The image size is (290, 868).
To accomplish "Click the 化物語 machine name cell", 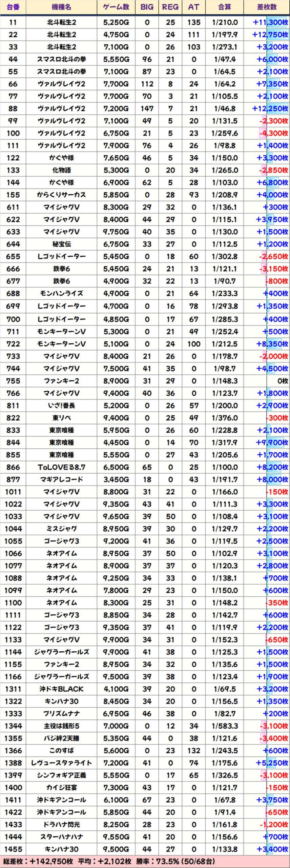I will tap(61, 170).
